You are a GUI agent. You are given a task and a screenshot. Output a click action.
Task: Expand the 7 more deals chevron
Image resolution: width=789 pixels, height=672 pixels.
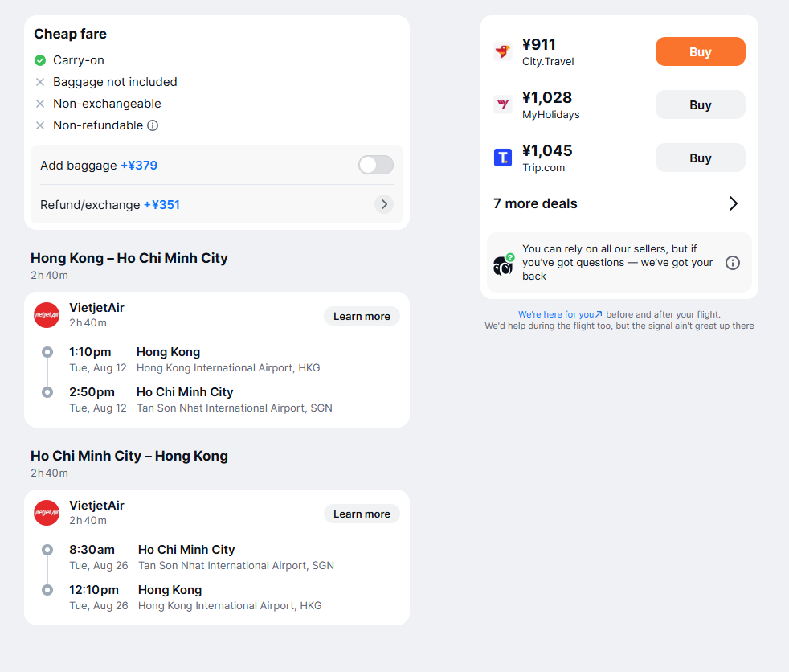(733, 203)
